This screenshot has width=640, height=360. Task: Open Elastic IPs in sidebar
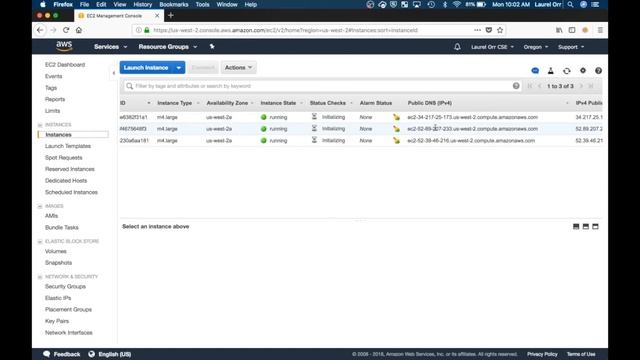[58, 298]
